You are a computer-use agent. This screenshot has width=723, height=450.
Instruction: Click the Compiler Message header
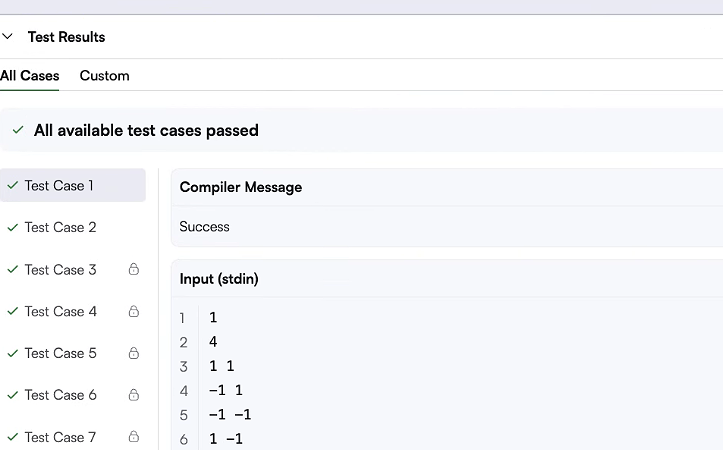tap(241, 187)
